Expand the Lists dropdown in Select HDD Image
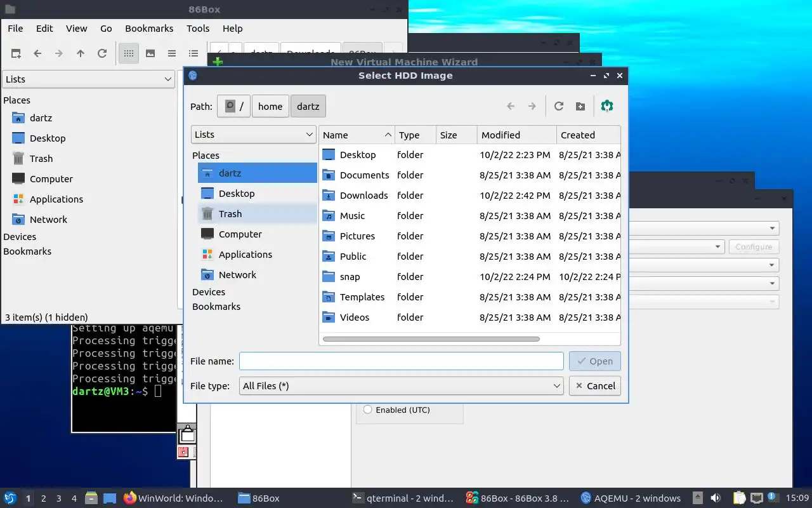Viewport: 812px width, 508px height. pos(253,135)
